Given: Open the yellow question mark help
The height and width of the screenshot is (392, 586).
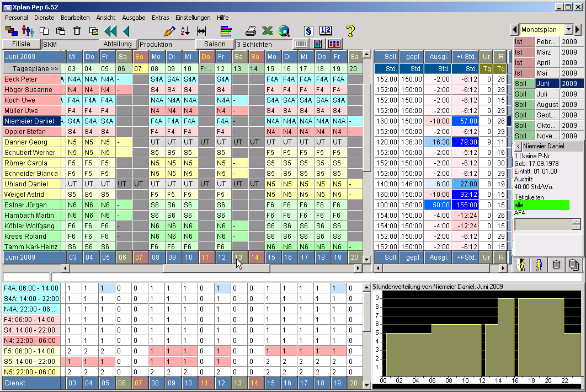Looking at the screenshot, I should point(350,31).
